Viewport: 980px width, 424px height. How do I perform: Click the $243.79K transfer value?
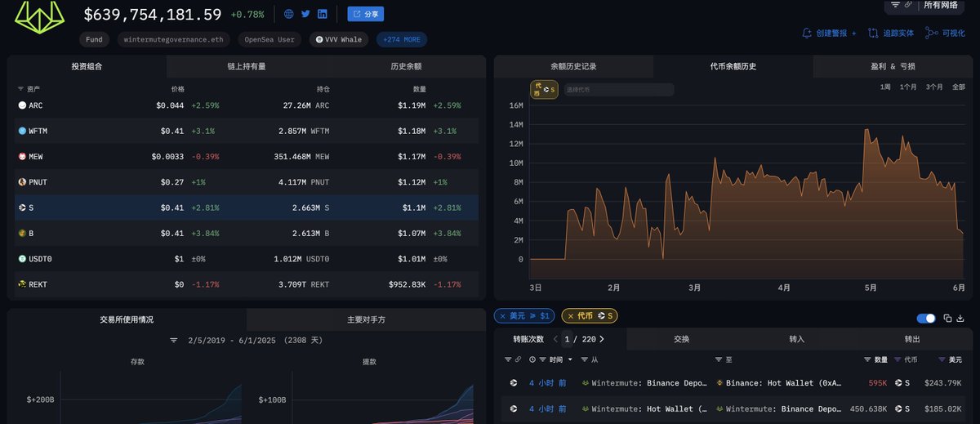pos(942,382)
